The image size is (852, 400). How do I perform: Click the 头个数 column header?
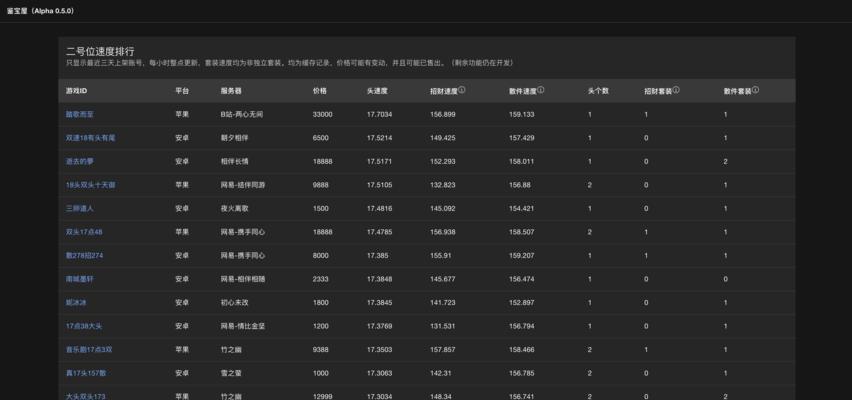pos(598,91)
